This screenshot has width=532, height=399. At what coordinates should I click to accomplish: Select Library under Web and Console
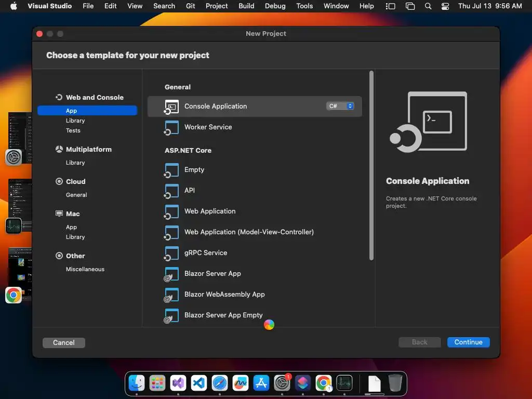coord(75,121)
